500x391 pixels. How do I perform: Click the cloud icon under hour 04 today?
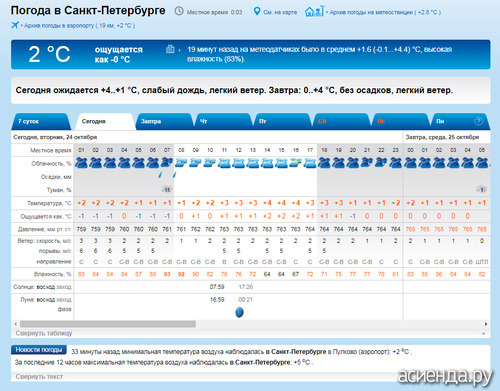click(124, 163)
